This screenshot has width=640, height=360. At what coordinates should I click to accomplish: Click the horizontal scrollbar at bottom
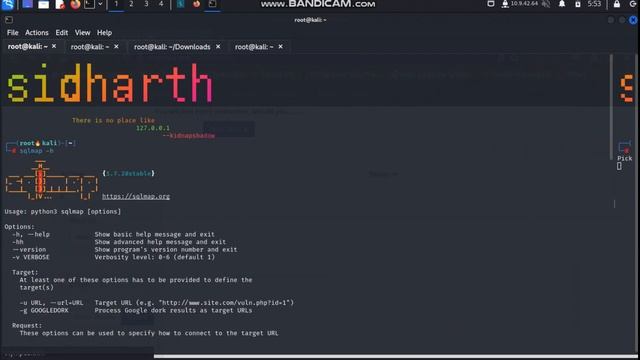click(x=396, y=356)
